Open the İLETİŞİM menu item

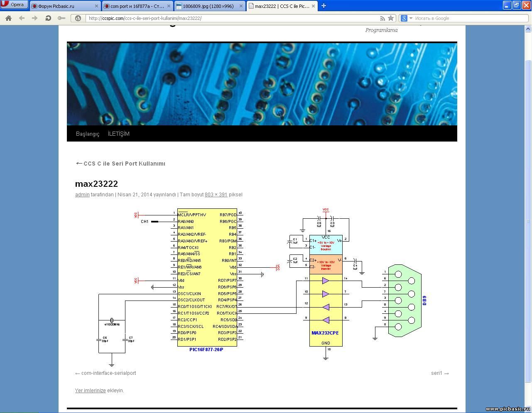[119, 134]
